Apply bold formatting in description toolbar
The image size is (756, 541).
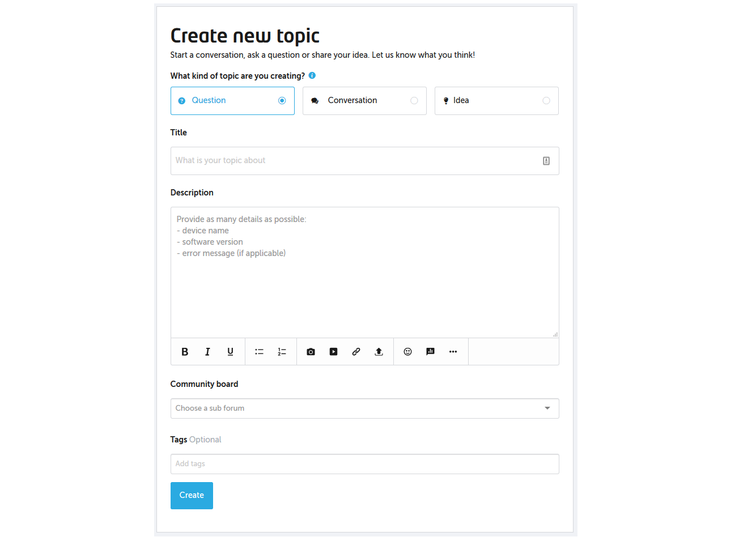[x=185, y=352]
